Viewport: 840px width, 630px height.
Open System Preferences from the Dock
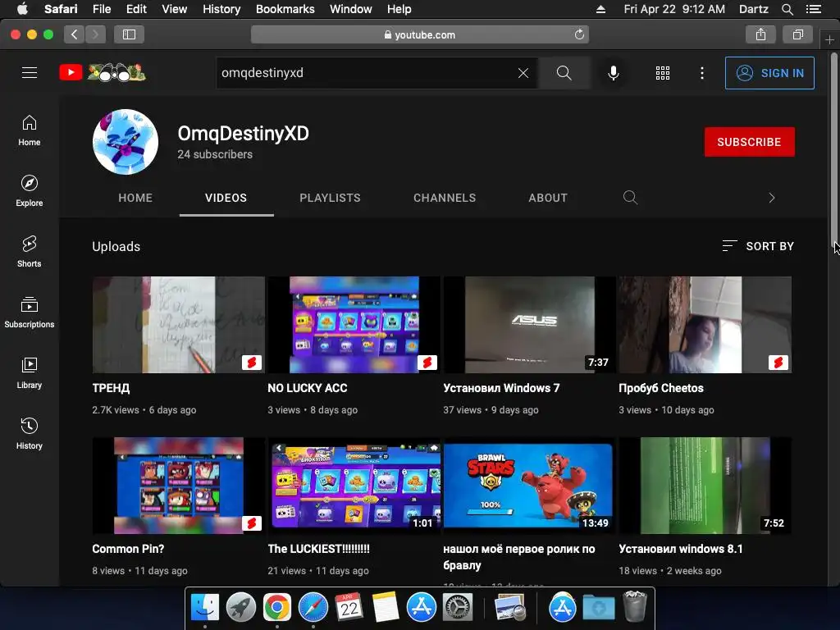458,607
